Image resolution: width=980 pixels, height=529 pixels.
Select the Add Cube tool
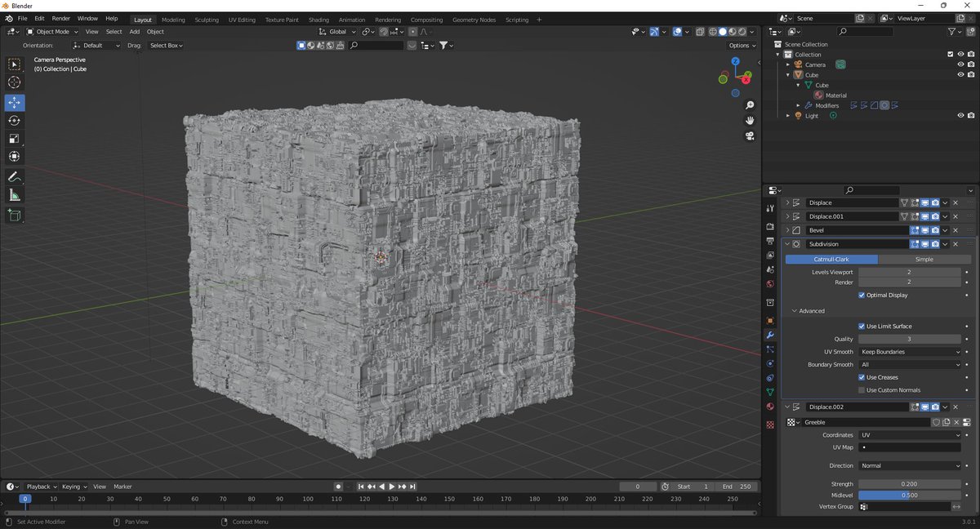[x=15, y=216]
